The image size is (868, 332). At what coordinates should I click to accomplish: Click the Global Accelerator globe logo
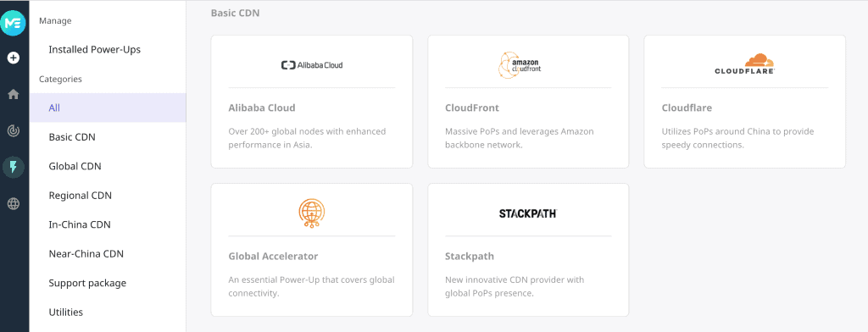click(x=312, y=213)
